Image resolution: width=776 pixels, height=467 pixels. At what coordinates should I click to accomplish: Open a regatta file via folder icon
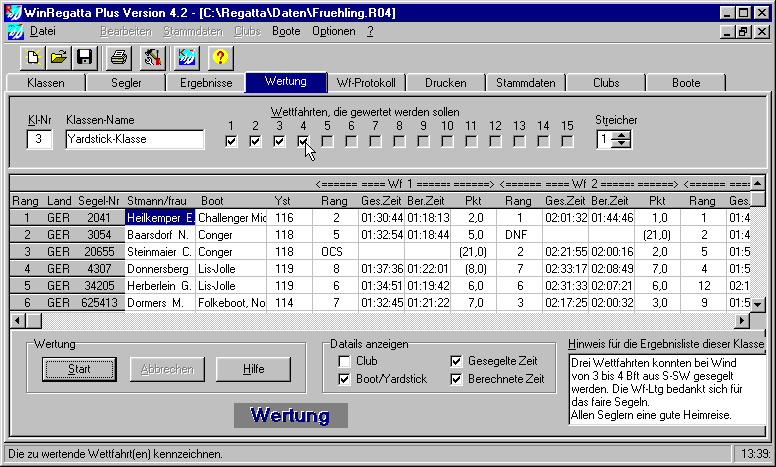click(59, 57)
